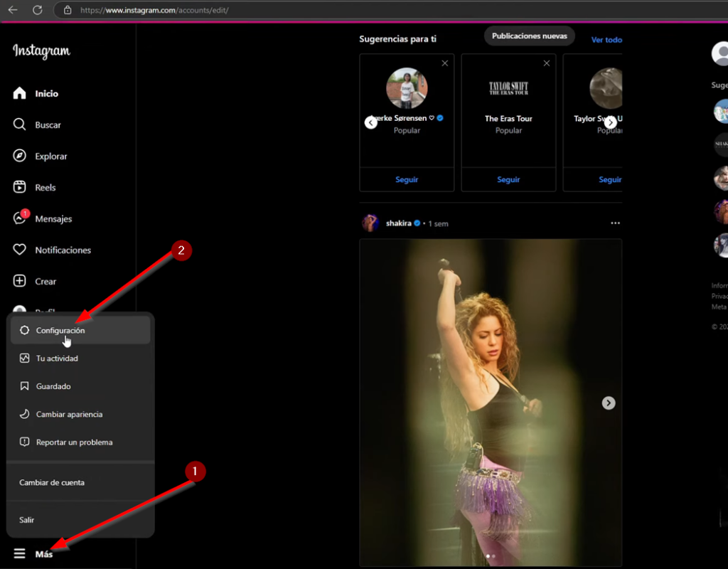Go to next photo in shakira post
This screenshot has height=569, width=728.
click(609, 403)
